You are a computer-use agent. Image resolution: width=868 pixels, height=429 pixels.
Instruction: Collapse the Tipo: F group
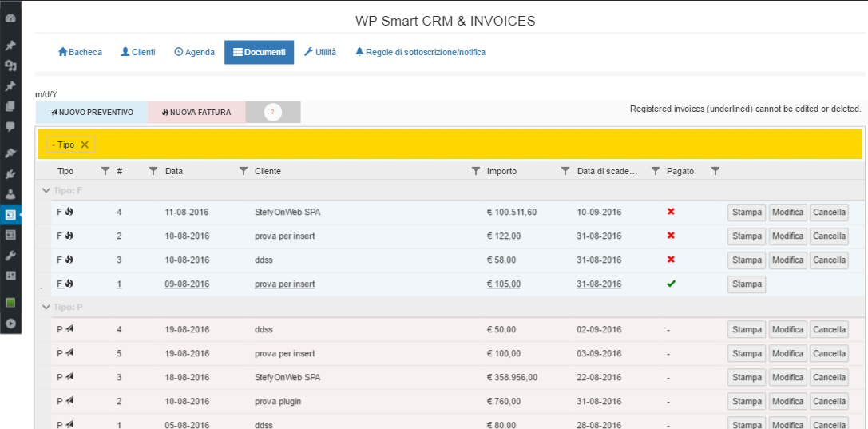[x=46, y=191]
